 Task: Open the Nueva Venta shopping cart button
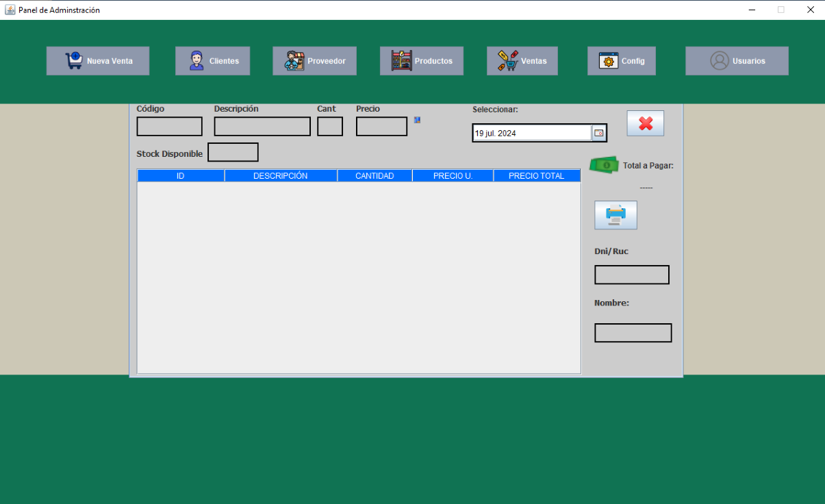click(98, 61)
